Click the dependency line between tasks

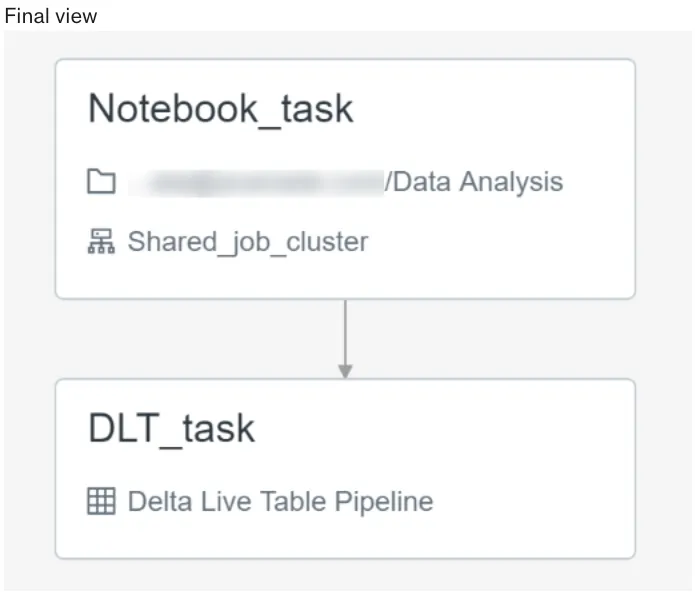coord(345,332)
